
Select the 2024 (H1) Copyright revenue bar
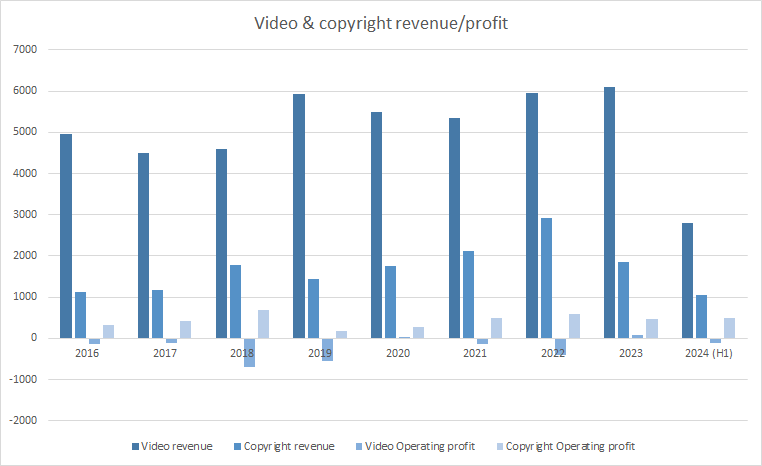click(x=701, y=317)
